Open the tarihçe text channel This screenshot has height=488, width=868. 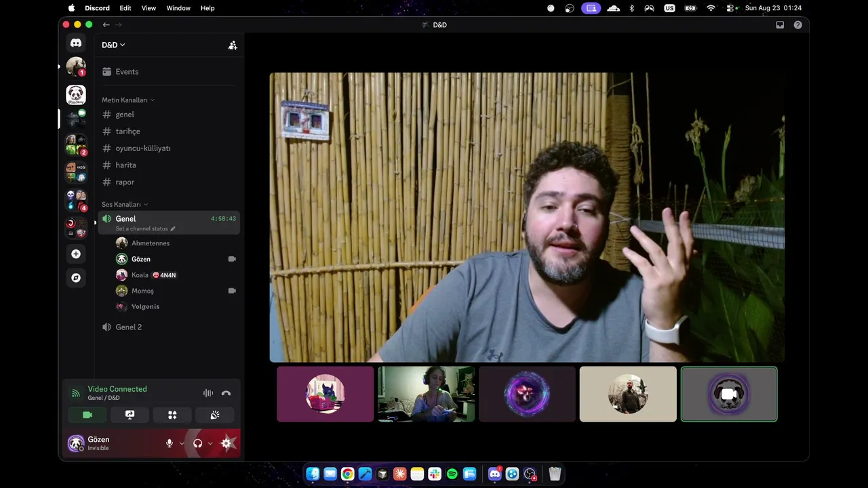coord(169,131)
